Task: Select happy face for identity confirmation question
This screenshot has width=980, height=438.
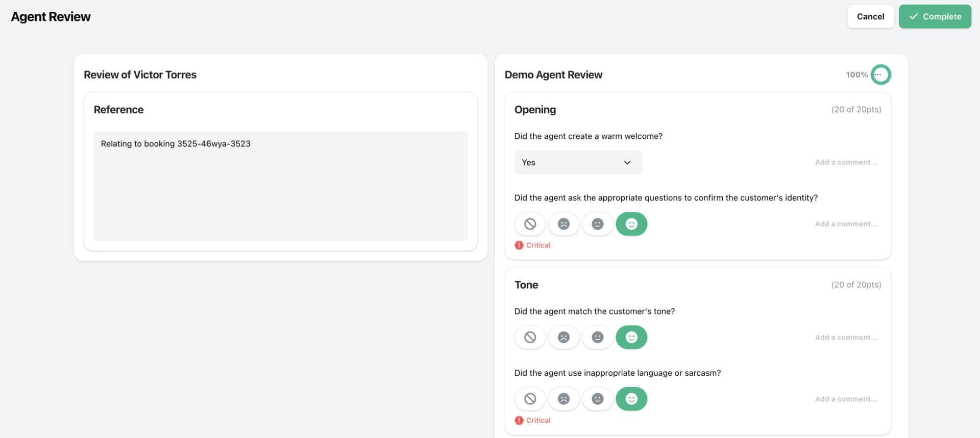Action: coord(631,224)
